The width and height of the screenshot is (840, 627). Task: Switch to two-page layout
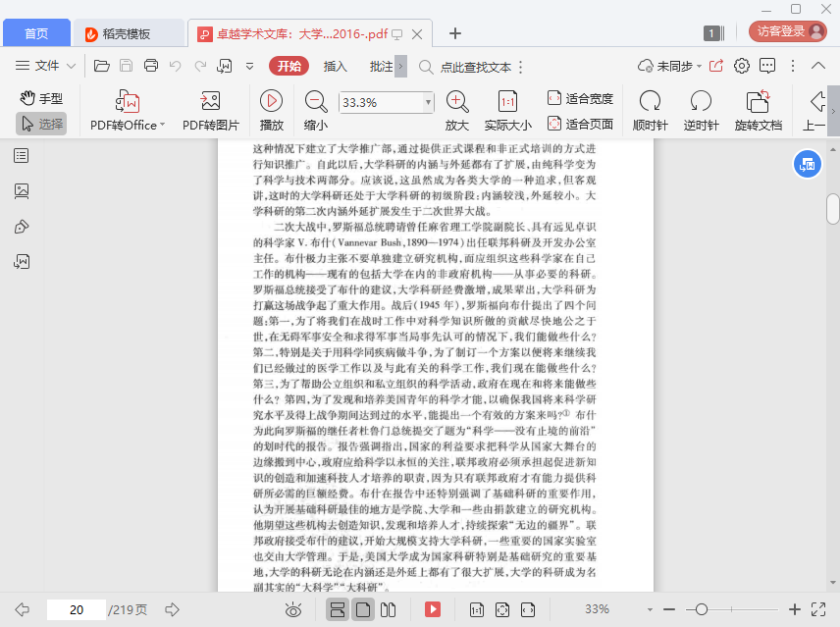[x=388, y=610]
